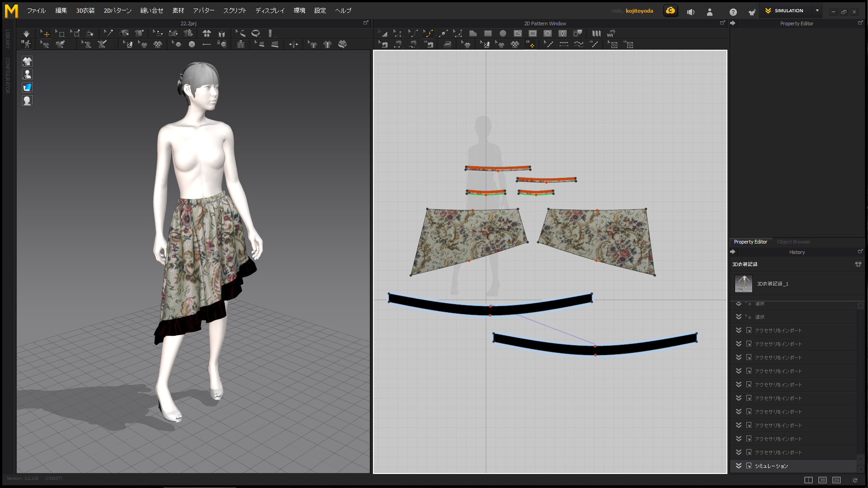Open the 素材 menu

[x=178, y=11]
